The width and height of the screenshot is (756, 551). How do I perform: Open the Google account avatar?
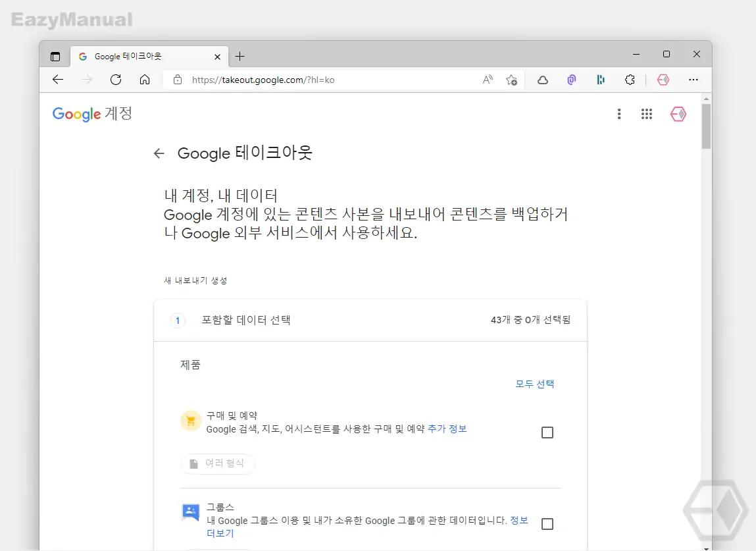click(678, 114)
